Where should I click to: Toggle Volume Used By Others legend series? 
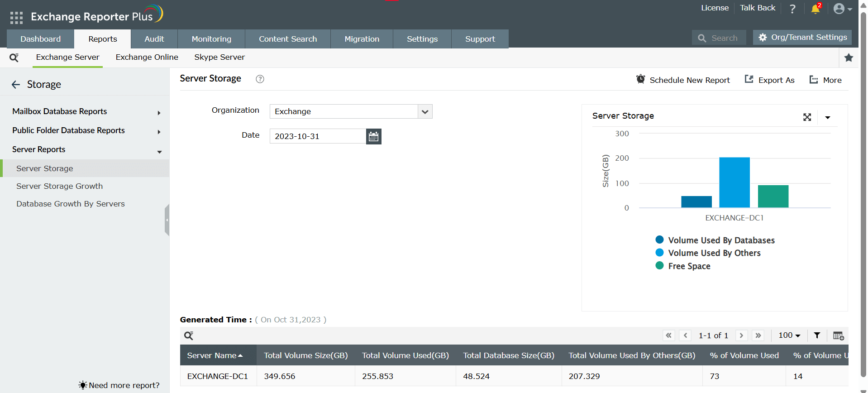pyautogui.click(x=708, y=253)
